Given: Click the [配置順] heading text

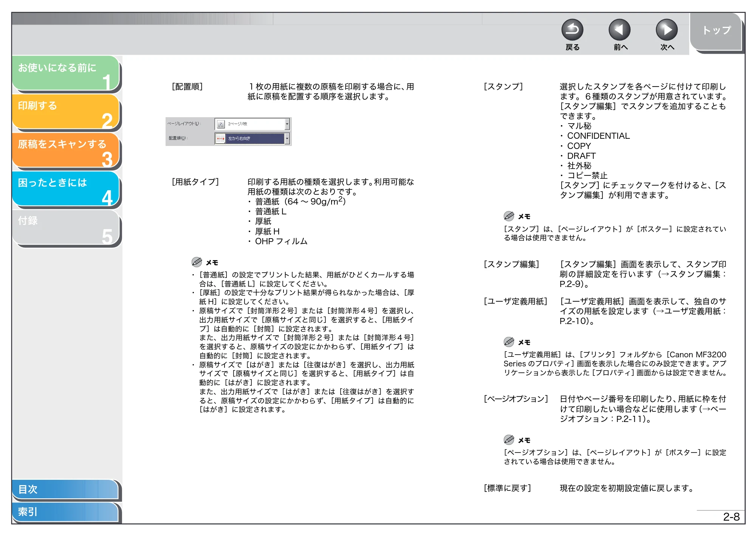Looking at the screenshot, I should tap(187, 87).
